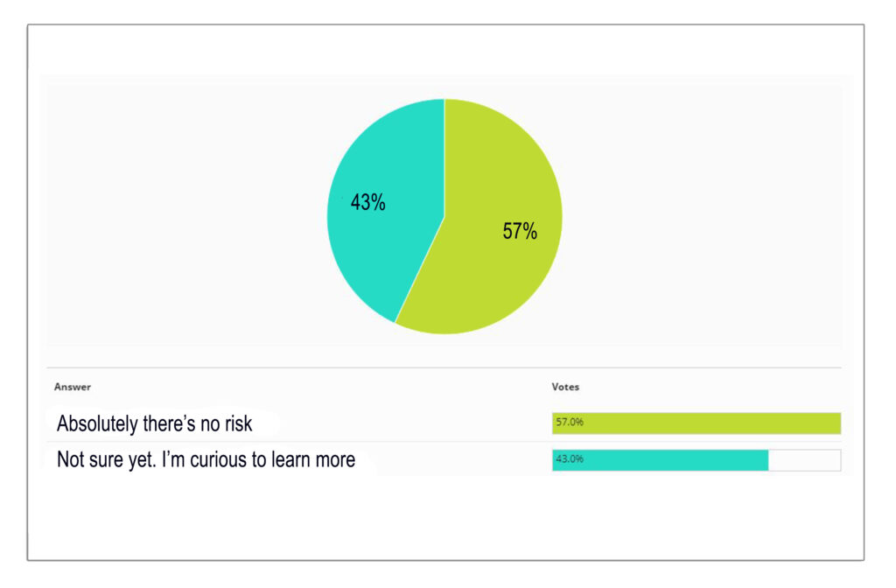Click the green 57.0% vote bar

click(x=696, y=423)
